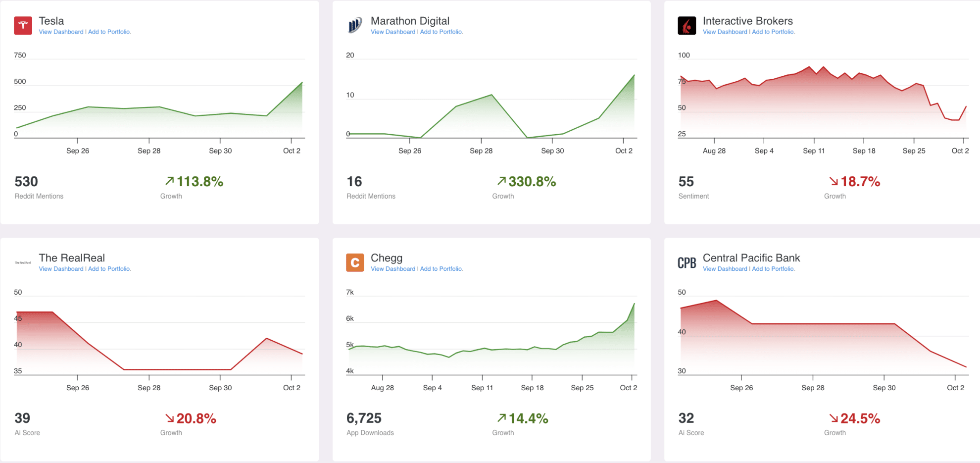Viewport: 980px width, 463px height.
Task: Add Chegg to Portfolio
Action: pyautogui.click(x=441, y=269)
